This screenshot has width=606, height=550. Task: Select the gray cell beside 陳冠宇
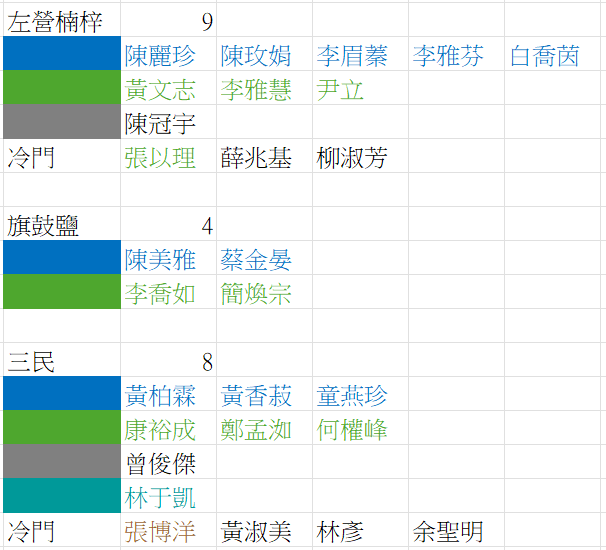[62, 121]
